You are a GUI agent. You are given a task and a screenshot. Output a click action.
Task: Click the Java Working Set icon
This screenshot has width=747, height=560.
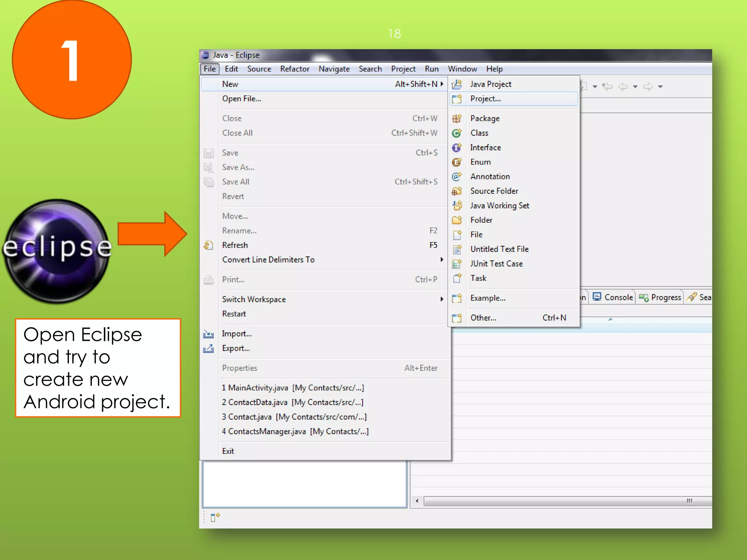pyautogui.click(x=457, y=206)
